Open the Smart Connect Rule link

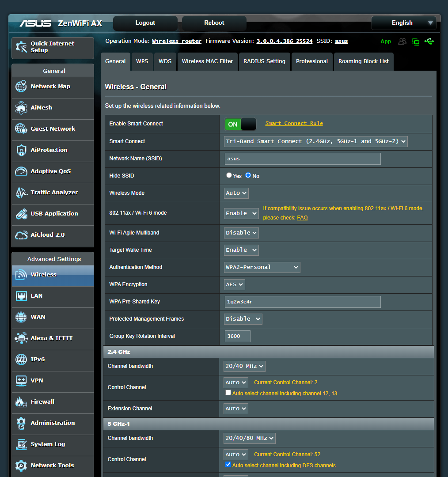[294, 124]
